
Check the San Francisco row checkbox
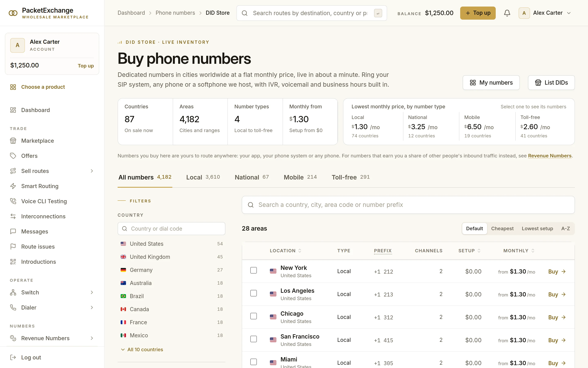click(253, 339)
